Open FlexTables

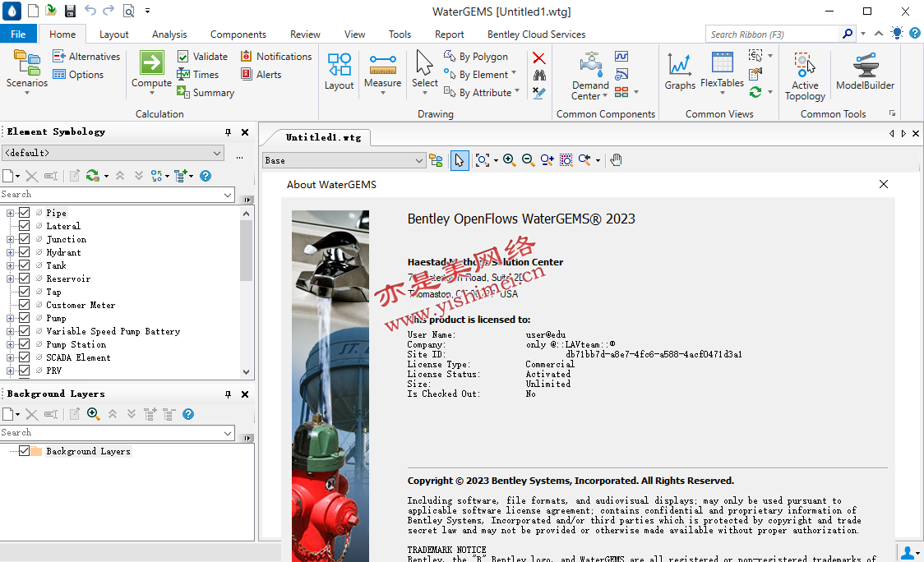722,71
